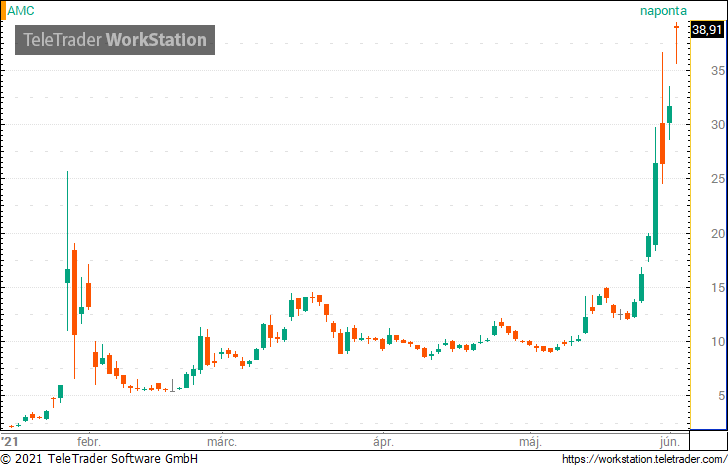Click the 25 price axis label
Screen dimensions: 728x467
(x=718, y=179)
